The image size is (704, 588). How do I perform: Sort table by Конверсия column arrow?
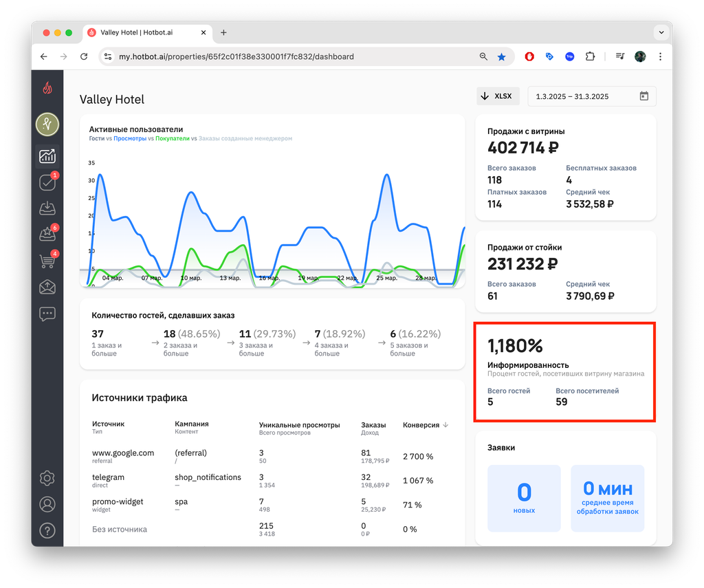pyautogui.click(x=445, y=425)
